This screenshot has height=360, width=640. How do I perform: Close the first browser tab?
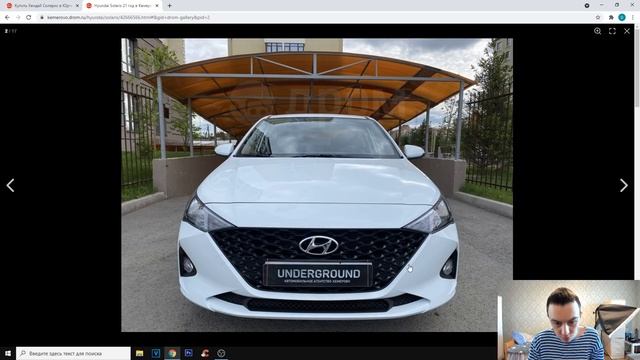(77, 6)
